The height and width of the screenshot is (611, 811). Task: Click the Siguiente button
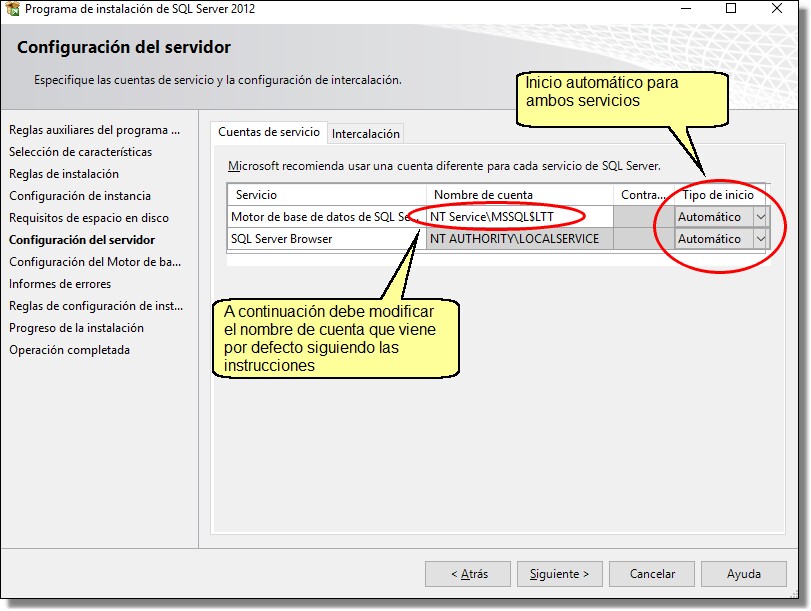(560, 574)
